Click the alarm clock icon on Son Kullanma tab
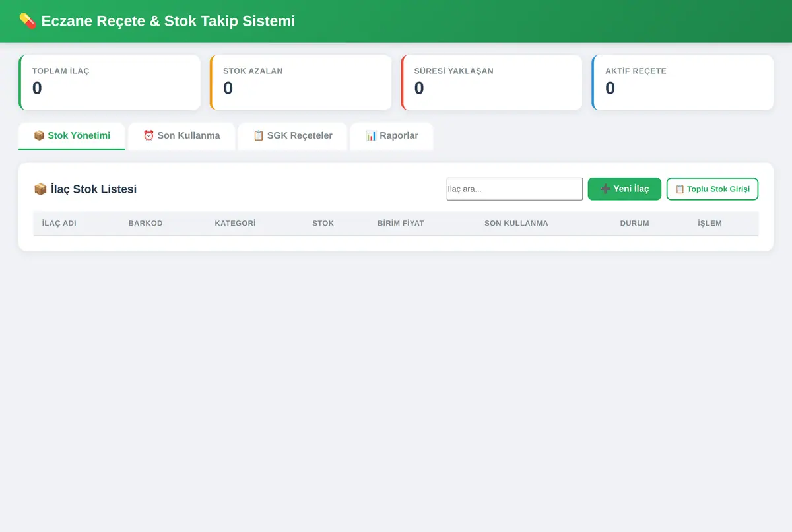 pyautogui.click(x=148, y=135)
